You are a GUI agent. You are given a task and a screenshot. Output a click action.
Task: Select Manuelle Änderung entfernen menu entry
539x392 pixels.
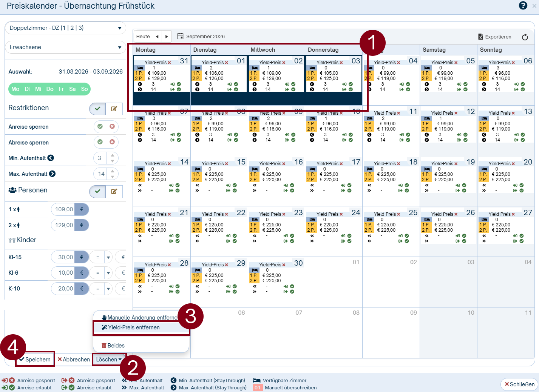tap(140, 318)
